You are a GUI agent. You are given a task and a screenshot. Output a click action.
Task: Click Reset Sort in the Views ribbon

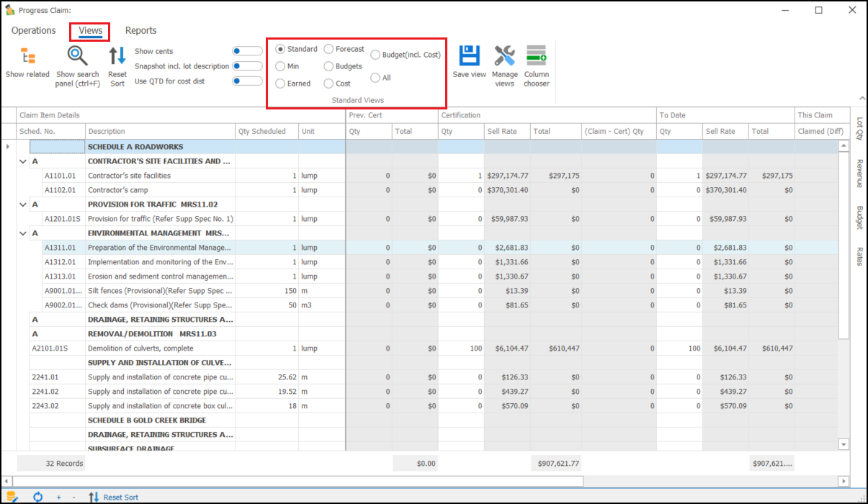[x=117, y=66]
